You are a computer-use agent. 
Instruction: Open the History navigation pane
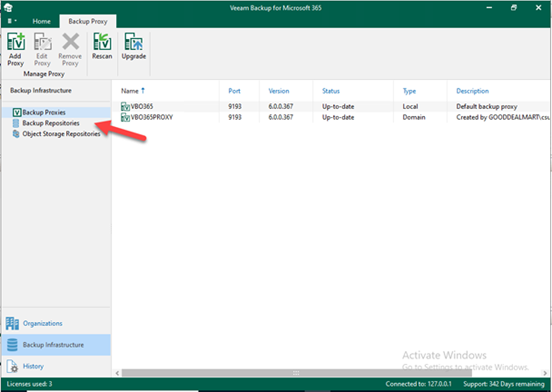click(x=33, y=366)
